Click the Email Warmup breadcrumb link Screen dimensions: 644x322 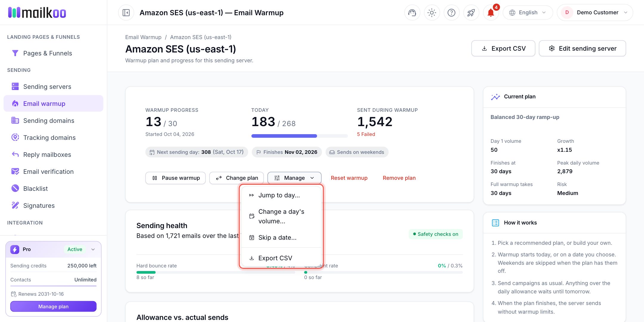click(x=143, y=37)
